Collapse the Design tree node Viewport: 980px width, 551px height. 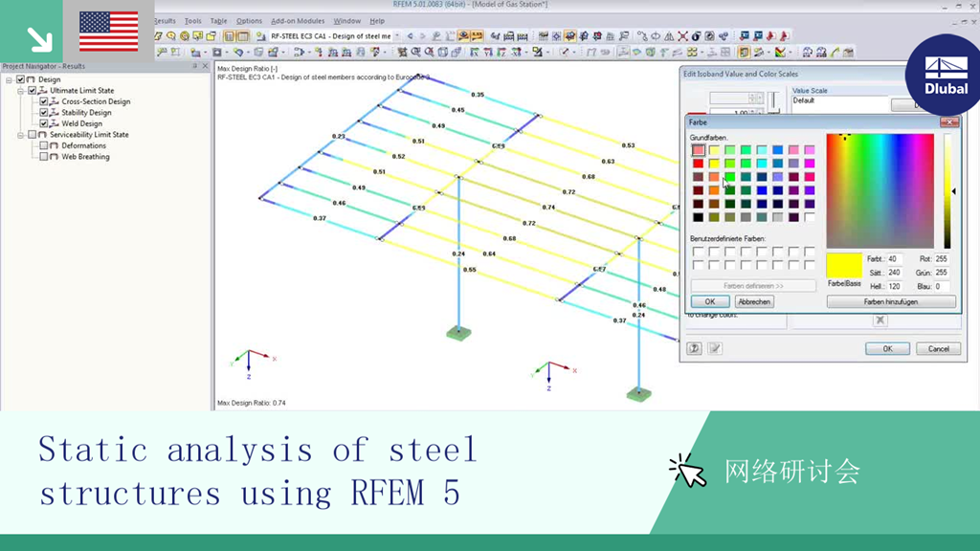point(10,79)
